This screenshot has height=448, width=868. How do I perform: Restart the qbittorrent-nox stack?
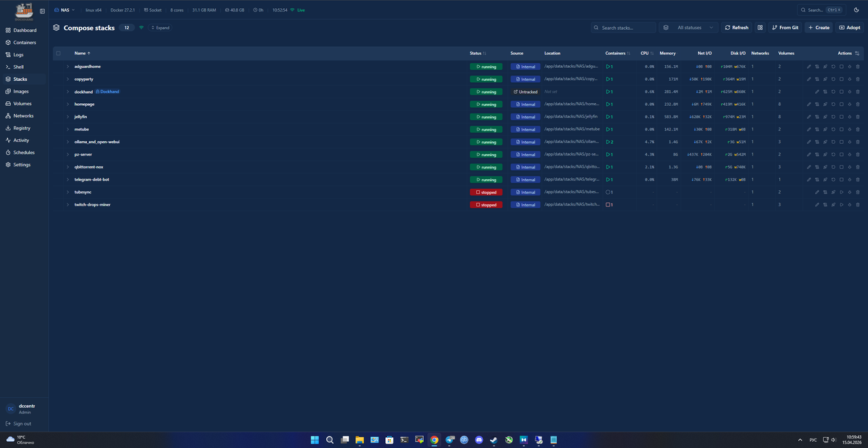click(833, 167)
